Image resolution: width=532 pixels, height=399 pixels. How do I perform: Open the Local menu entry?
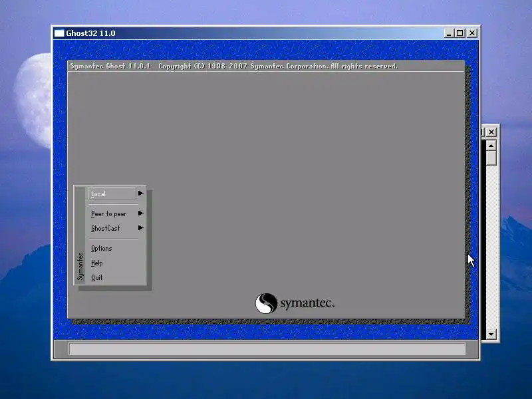(112, 194)
